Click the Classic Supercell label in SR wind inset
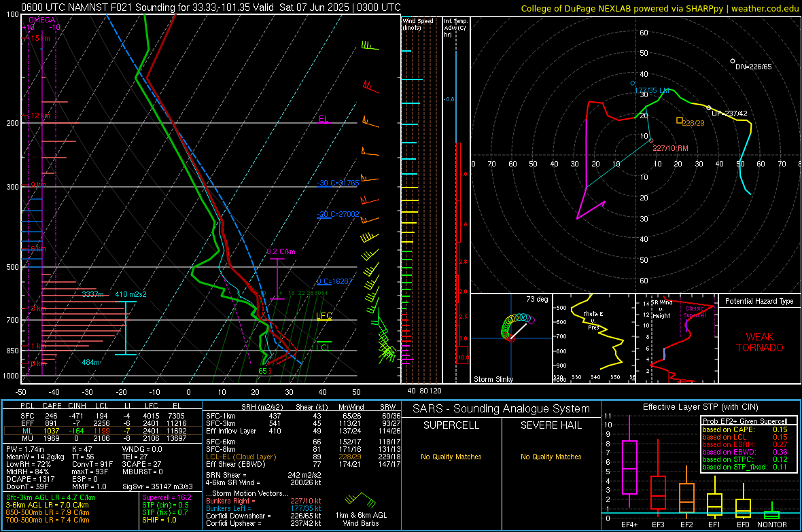The height and width of the screenshot is (532, 802). point(694,312)
